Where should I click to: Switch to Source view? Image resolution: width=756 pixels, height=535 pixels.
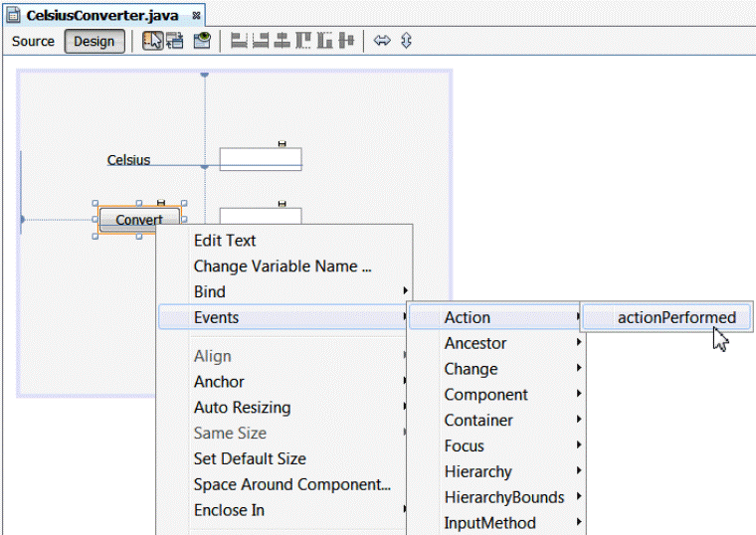(33, 41)
